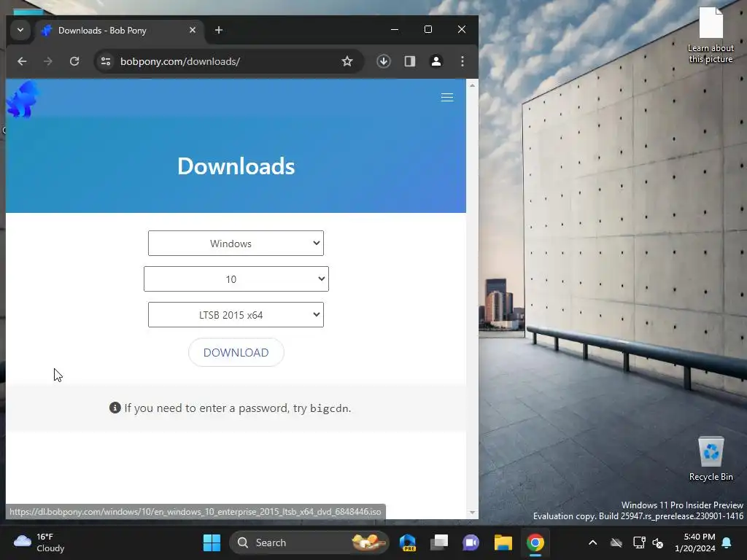Open the Chat video app on taskbar

click(x=471, y=542)
